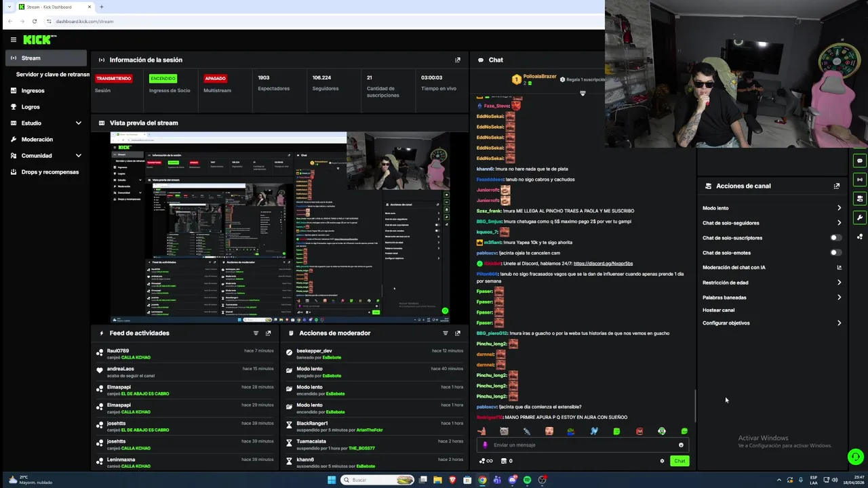Click the green support bubble icon
Image resolution: width=868 pixels, height=488 pixels.
[856, 457]
